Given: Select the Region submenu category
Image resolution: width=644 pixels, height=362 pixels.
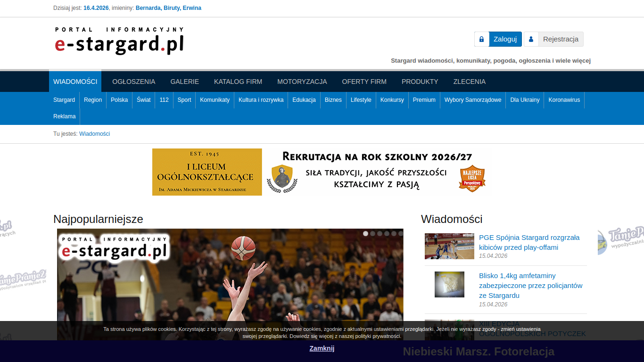Looking at the screenshot, I should click(93, 100).
